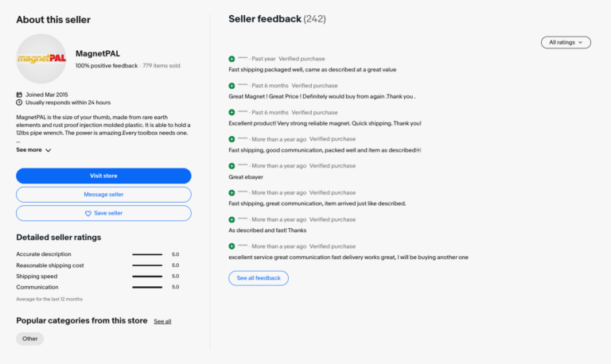Click the clock icon next to response time

(19, 103)
